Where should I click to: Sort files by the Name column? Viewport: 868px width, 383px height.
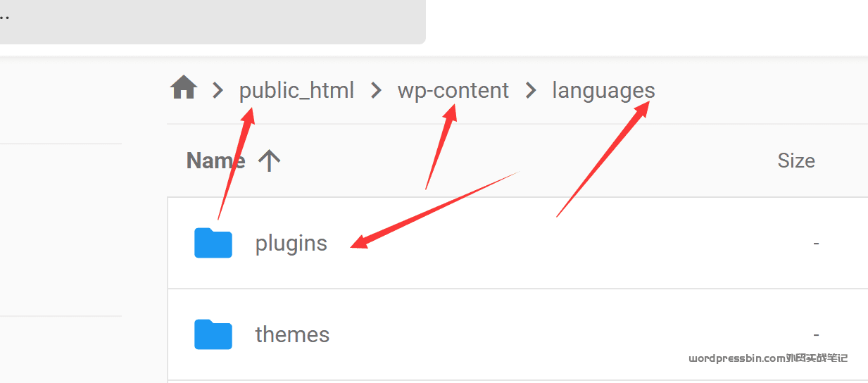coord(215,161)
